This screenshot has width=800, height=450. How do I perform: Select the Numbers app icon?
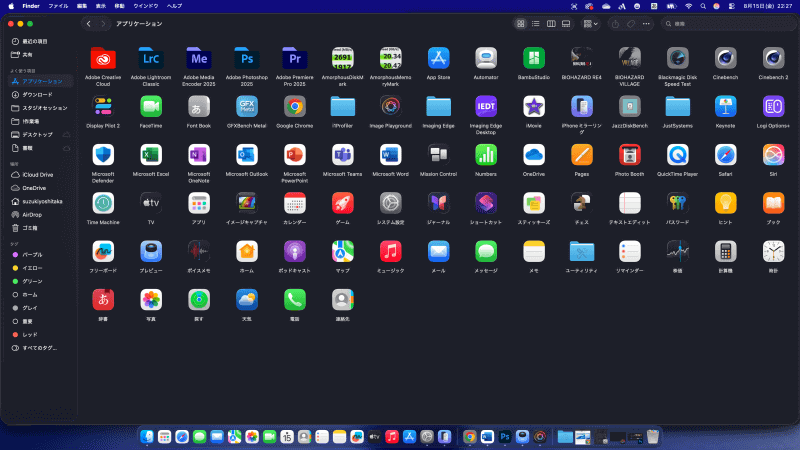coord(486,155)
